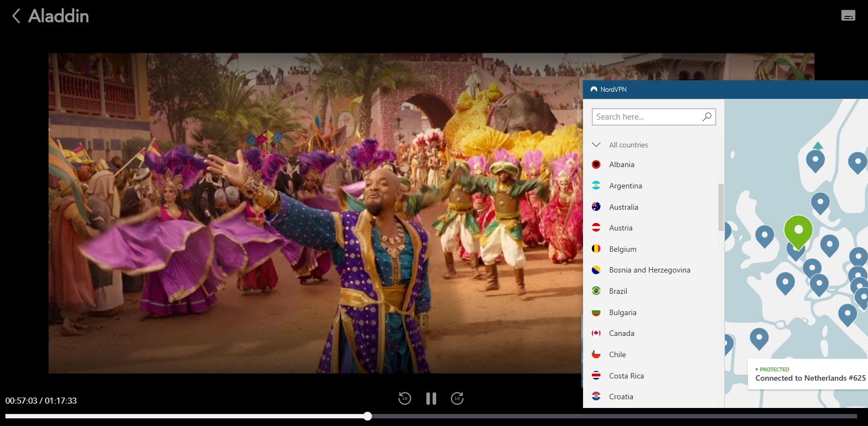Click the Belgium flag icon

(x=597, y=248)
